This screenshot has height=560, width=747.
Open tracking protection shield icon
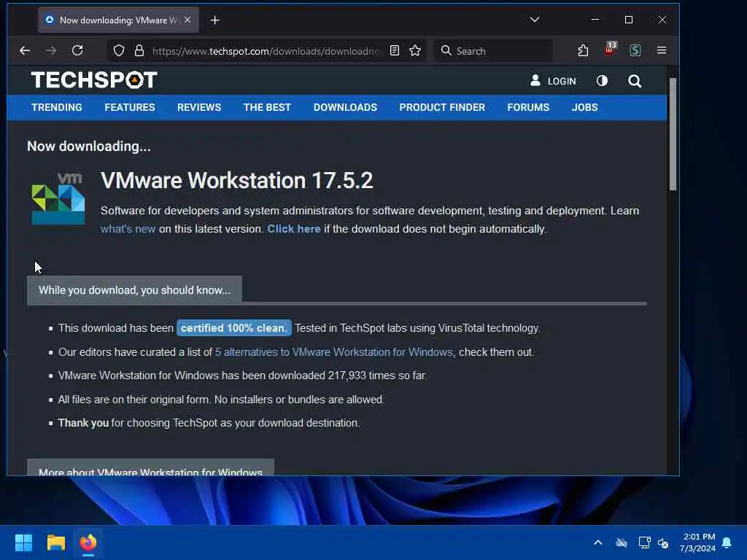point(119,51)
